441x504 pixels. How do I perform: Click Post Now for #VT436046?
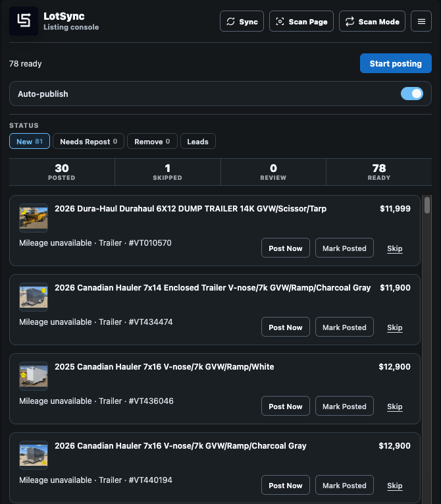pos(286,406)
